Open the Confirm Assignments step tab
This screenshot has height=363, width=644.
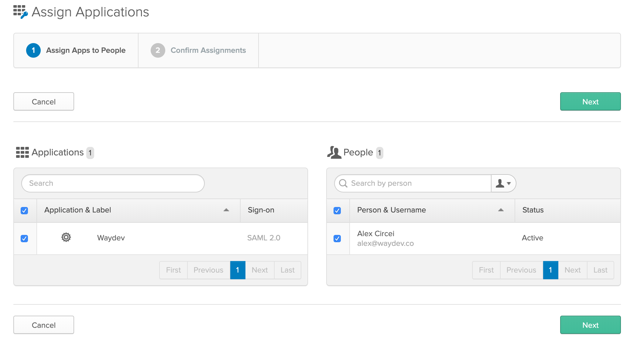click(208, 50)
